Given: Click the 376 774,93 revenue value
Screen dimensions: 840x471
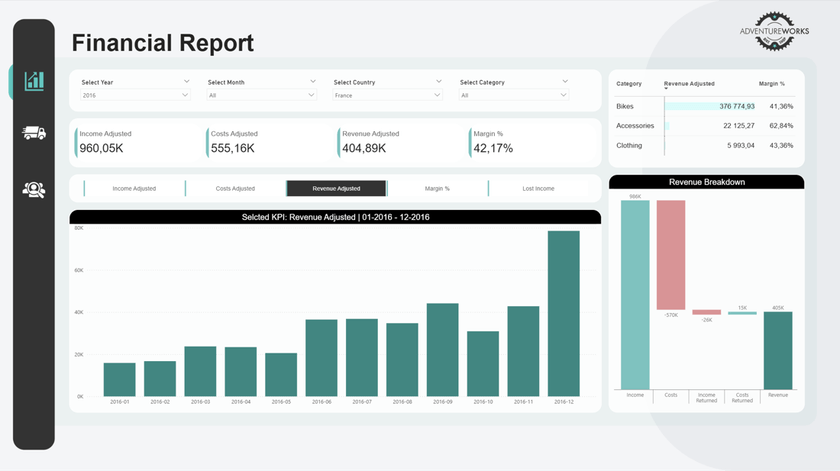Looking at the screenshot, I should [x=737, y=106].
